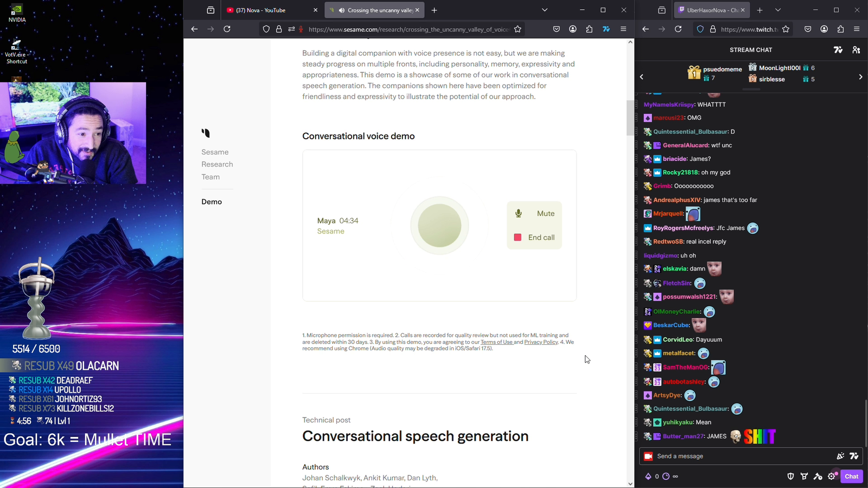Mute the microphone in the Maya call
The image size is (868, 488).
(x=534, y=214)
